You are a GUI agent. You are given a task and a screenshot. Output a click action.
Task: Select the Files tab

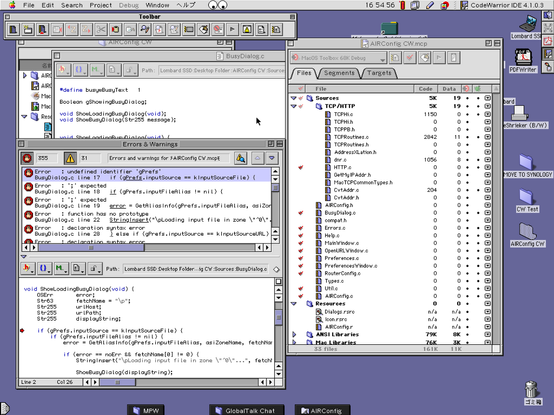point(303,73)
